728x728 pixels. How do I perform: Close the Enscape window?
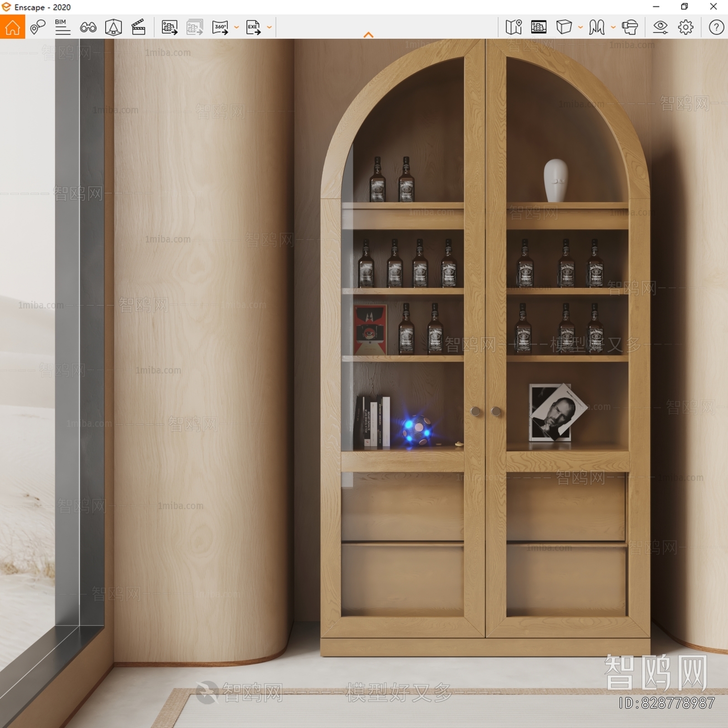click(713, 7)
